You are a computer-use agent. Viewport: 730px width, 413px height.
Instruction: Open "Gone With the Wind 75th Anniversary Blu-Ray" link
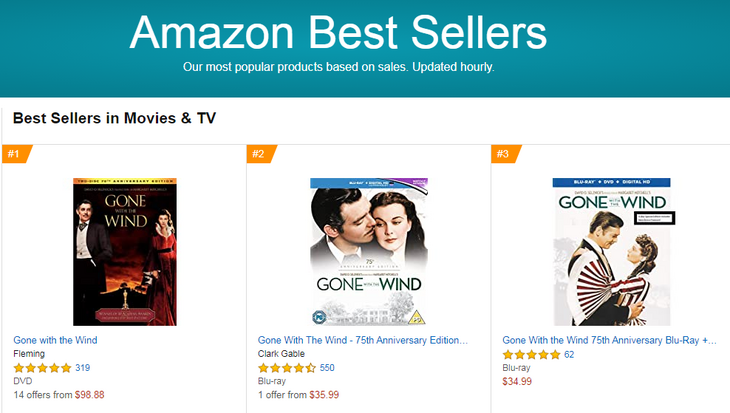click(x=609, y=340)
